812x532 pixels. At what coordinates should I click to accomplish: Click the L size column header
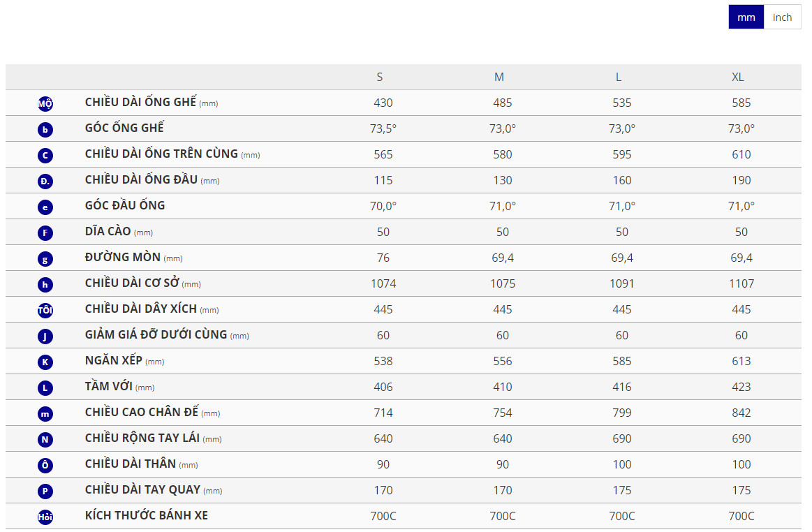point(619,77)
